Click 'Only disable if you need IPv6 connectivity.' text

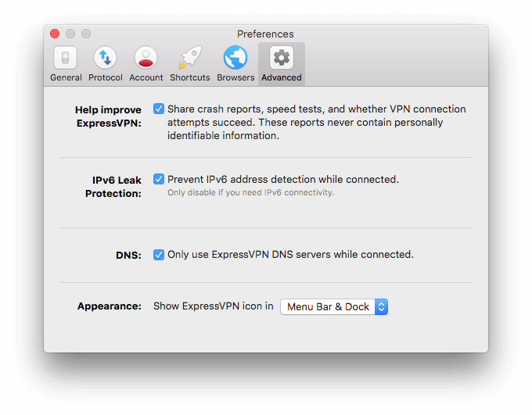pos(250,192)
